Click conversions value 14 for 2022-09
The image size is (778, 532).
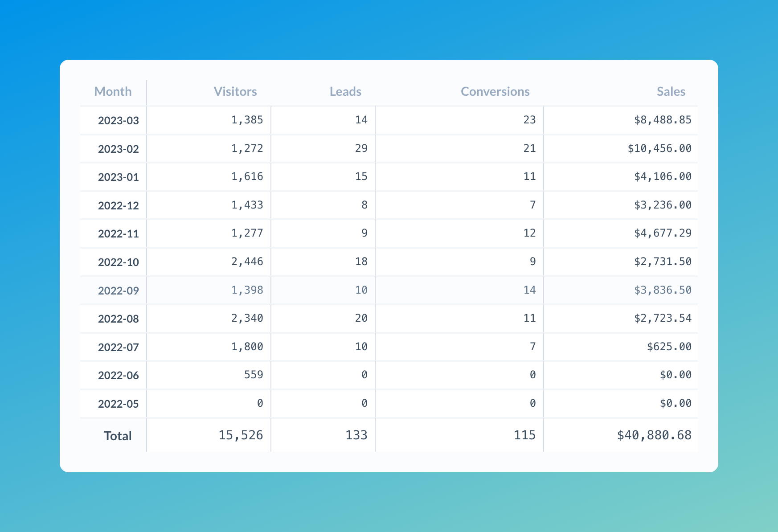tap(529, 290)
